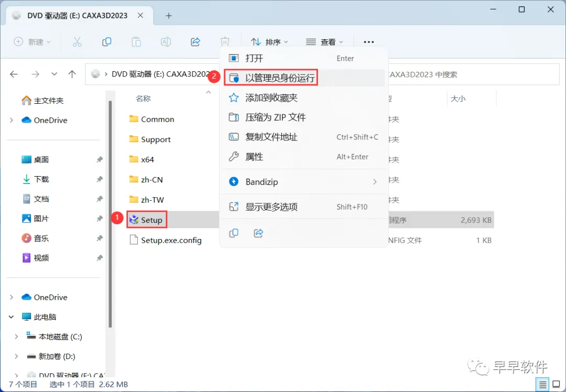Choose 打开 in context menu
Viewport: 566px width, 392px height.
[304, 59]
